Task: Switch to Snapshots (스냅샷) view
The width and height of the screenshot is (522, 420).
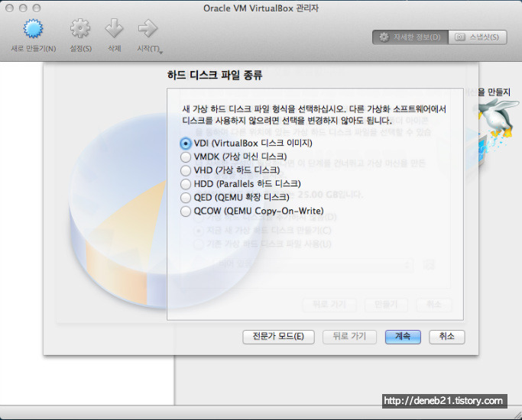Action: click(x=478, y=37)
